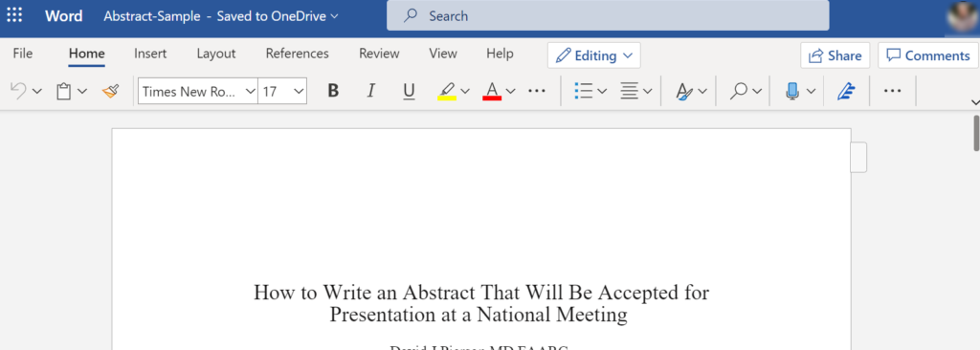Open the app launcher waffle icon
Image resolution: width=980 pixels, height=350 pixels.
13,15
